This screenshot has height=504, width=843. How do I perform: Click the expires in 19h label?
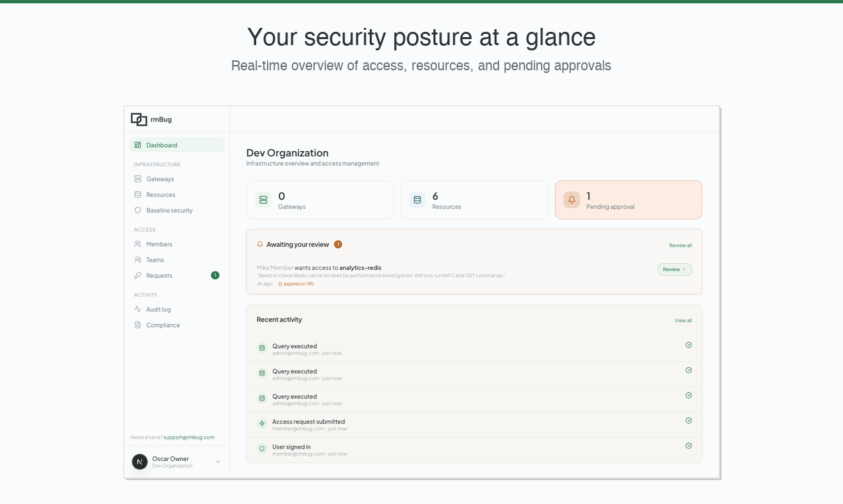pyautogui.click(x=299, y=284)
